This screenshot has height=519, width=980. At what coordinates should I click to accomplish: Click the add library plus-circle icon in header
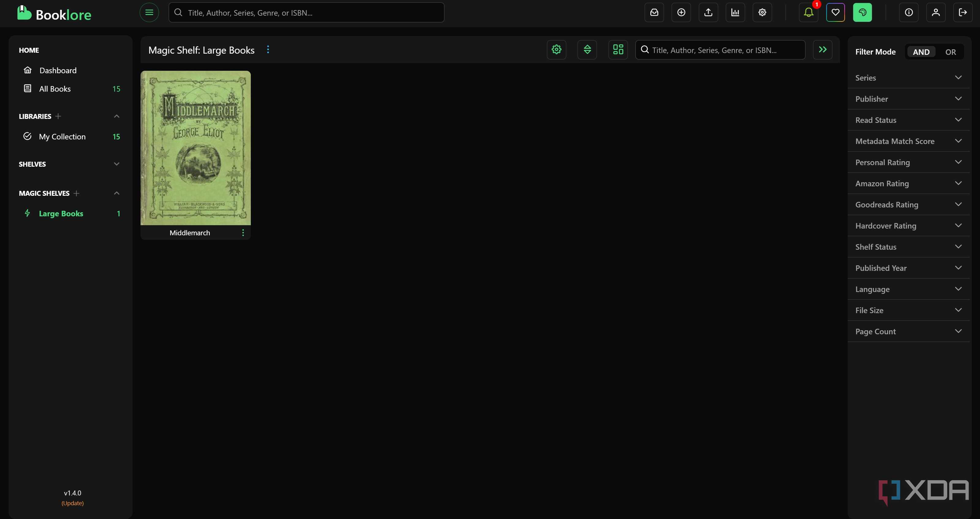681,13
